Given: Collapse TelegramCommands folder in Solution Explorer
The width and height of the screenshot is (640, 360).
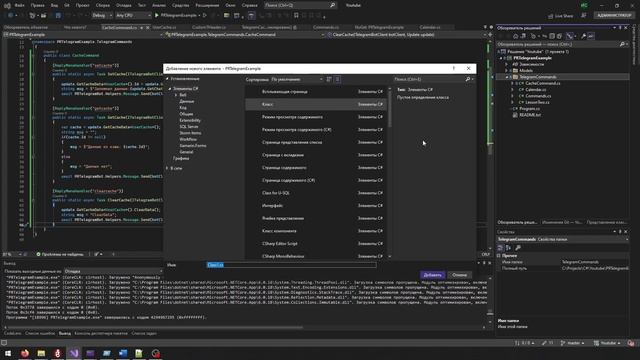Looking at the screenshot, I should point(507,77).
